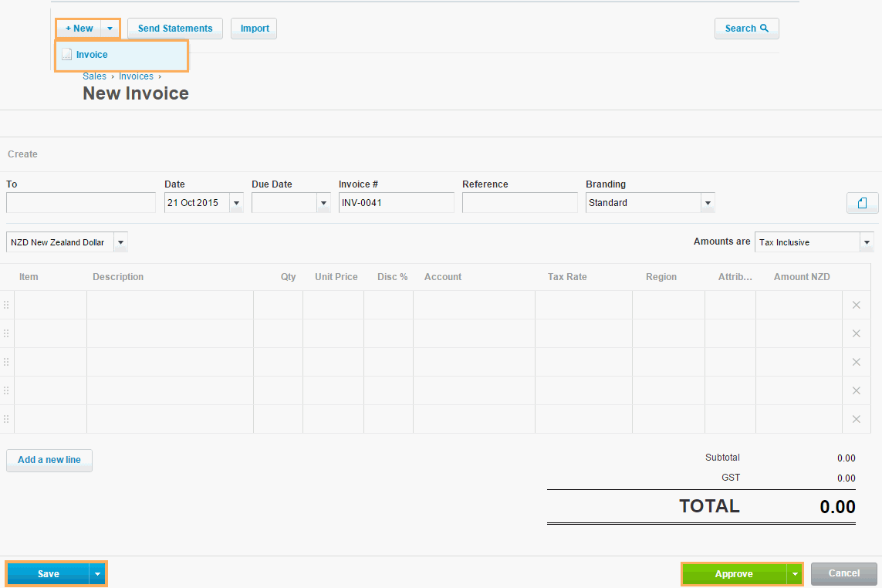Screen dimensions: 882x588
Task: Open the Due Date picker dropdown
Action: (x=323, y=203)
